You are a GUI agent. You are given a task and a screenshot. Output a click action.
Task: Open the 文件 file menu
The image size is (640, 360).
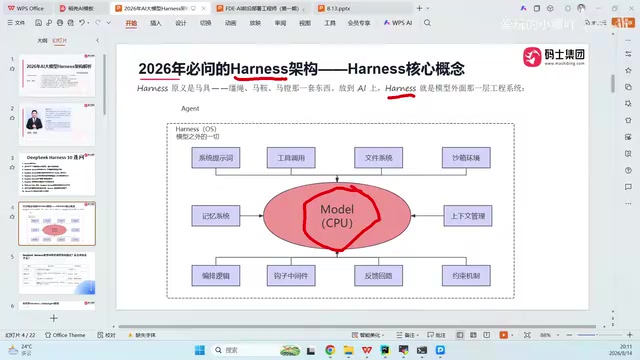[16, 23]
